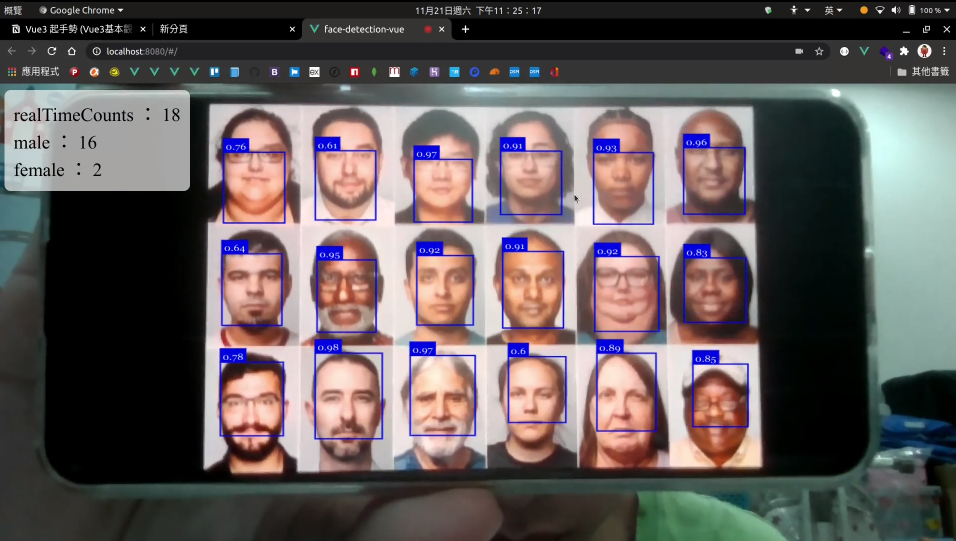Open the Vue devtools extension icon

click(x=864, y=51)
